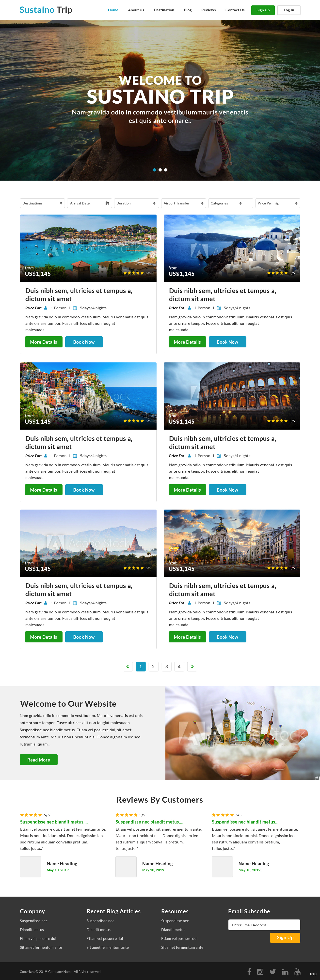Expand the Price Per Trip dropdown
The width and height of the screenshot is (320, 980).
tap(278, 203)
